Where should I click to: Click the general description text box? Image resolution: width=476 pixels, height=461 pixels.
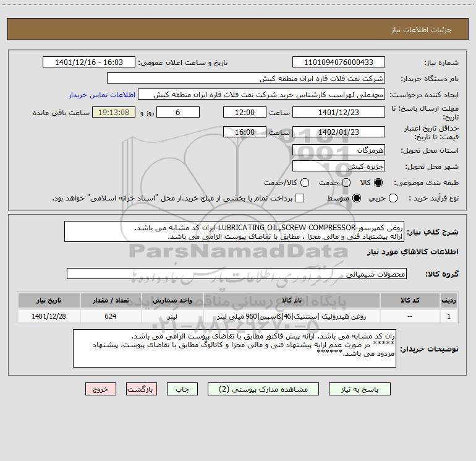coord(234,231)
